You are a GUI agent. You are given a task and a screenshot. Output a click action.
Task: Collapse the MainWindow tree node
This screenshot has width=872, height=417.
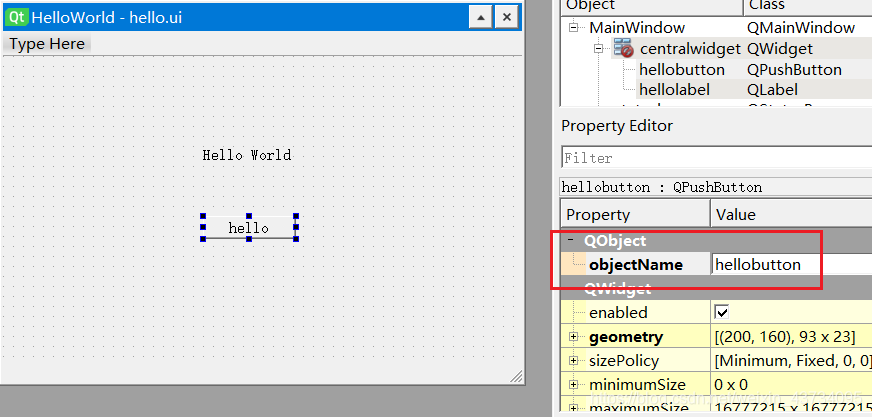(573, 27)
